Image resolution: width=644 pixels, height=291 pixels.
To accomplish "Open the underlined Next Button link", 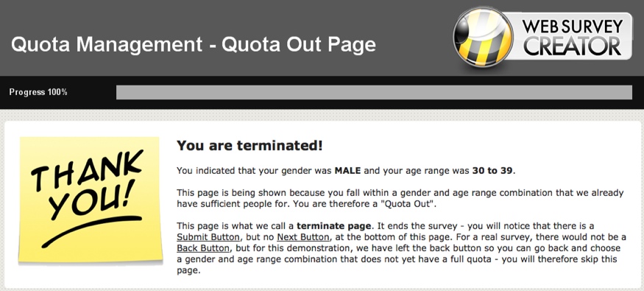I will pyautogui.click(x=303, y=237).
